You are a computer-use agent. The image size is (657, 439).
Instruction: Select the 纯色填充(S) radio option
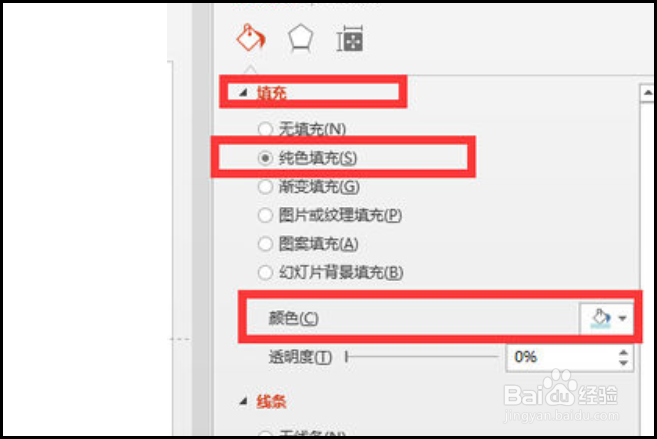click(x=265, y=158)
